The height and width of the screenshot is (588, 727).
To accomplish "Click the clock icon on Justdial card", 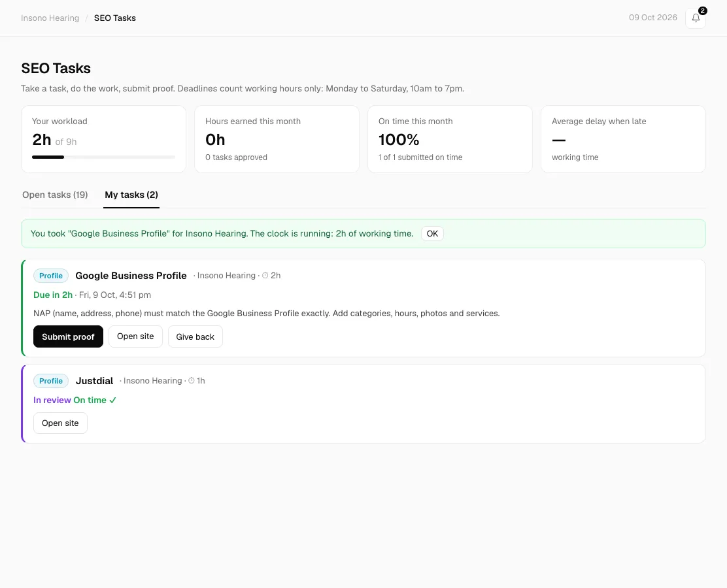I will [191, 380].
